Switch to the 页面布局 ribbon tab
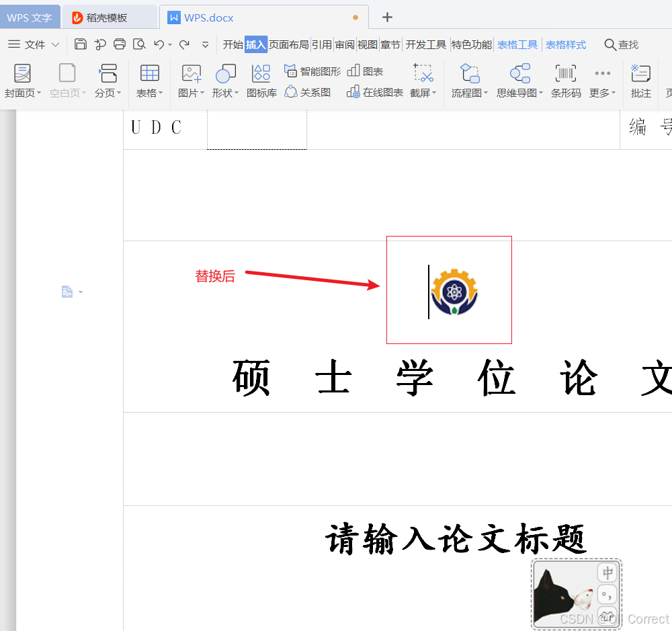Viewport: 672px width, 631px height. tap(289, 44)
